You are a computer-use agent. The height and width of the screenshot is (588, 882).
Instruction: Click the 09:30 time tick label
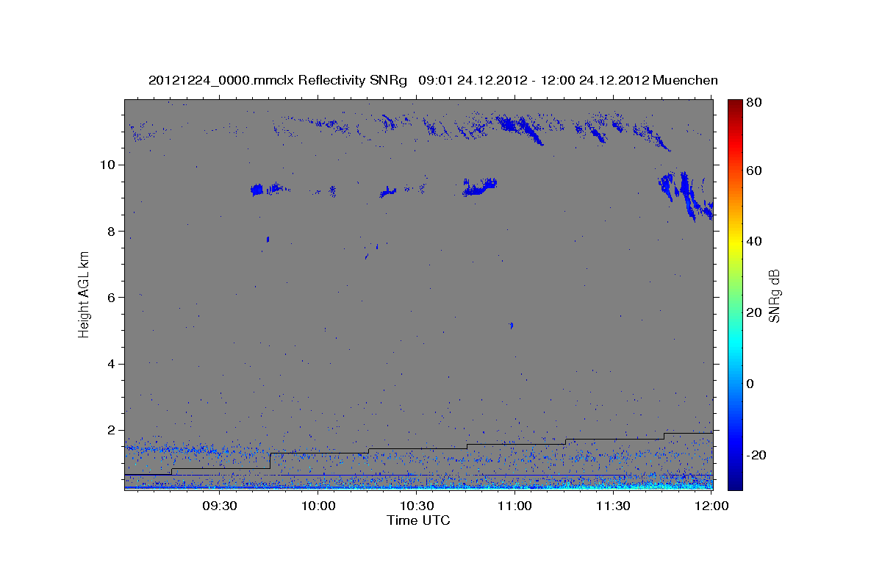point(220,506)
